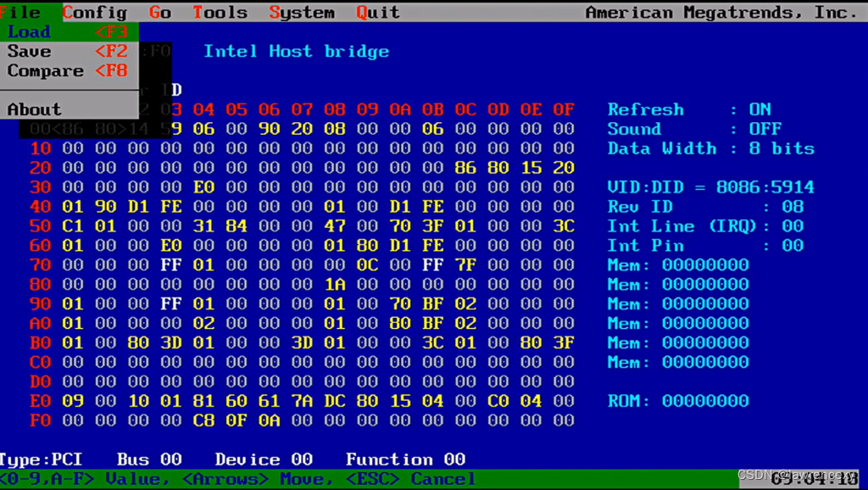Click column header 04

pos(203,109)
